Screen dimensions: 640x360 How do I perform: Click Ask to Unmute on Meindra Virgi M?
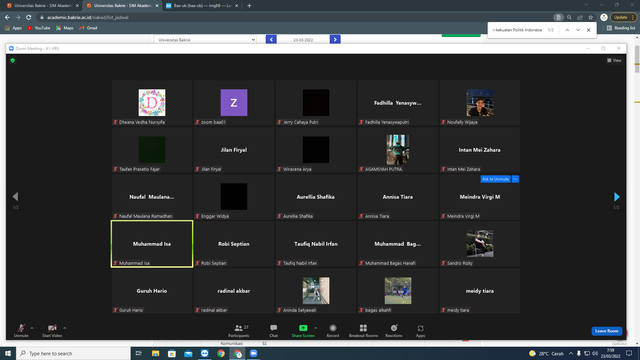coord(496,179)
